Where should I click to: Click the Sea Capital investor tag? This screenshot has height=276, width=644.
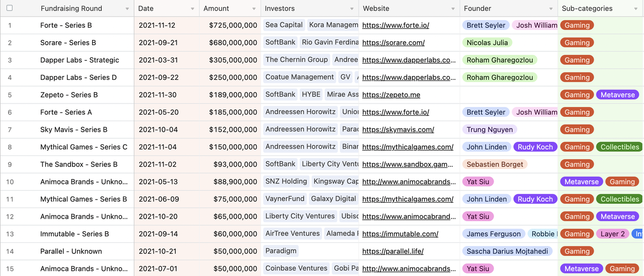click(284, 25)
